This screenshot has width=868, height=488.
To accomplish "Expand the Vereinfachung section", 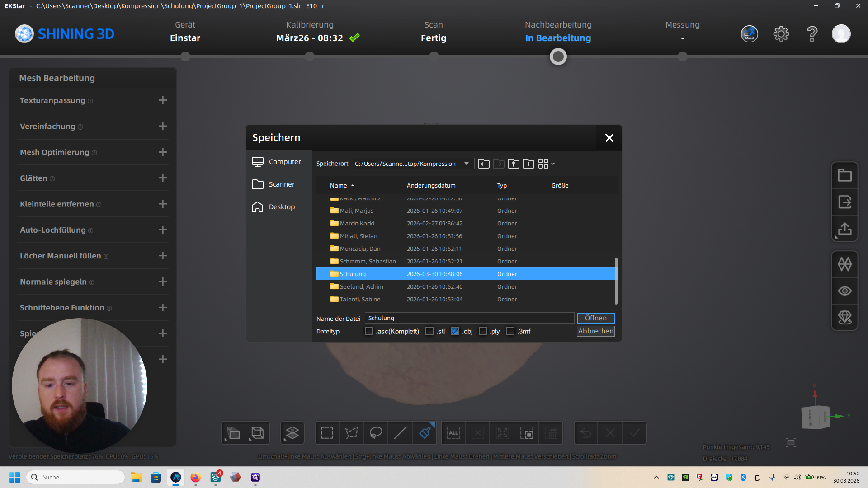I will coord(163,127).
